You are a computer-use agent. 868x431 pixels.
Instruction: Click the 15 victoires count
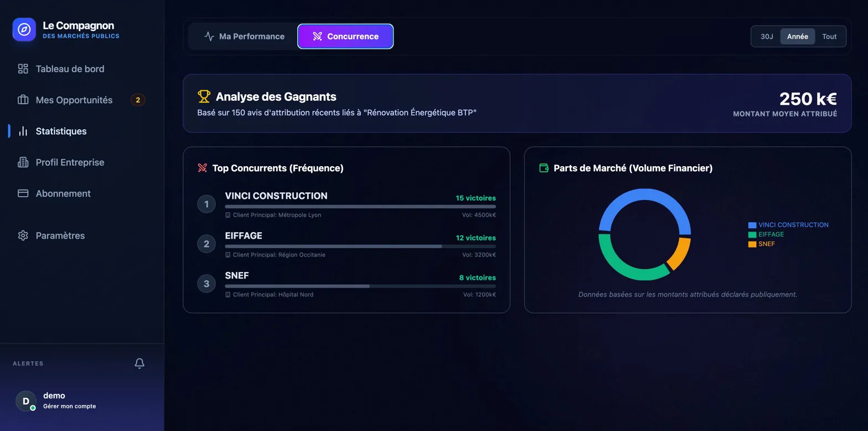point(476,198)
